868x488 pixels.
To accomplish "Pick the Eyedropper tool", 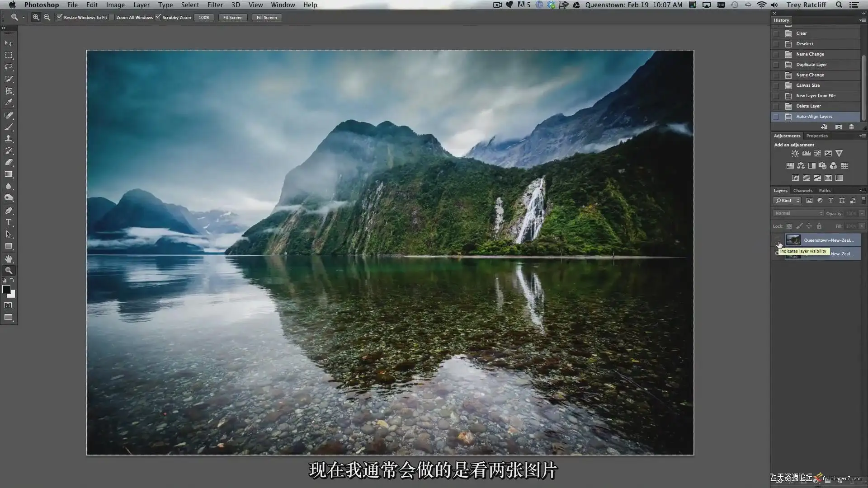I will [9, 103].
